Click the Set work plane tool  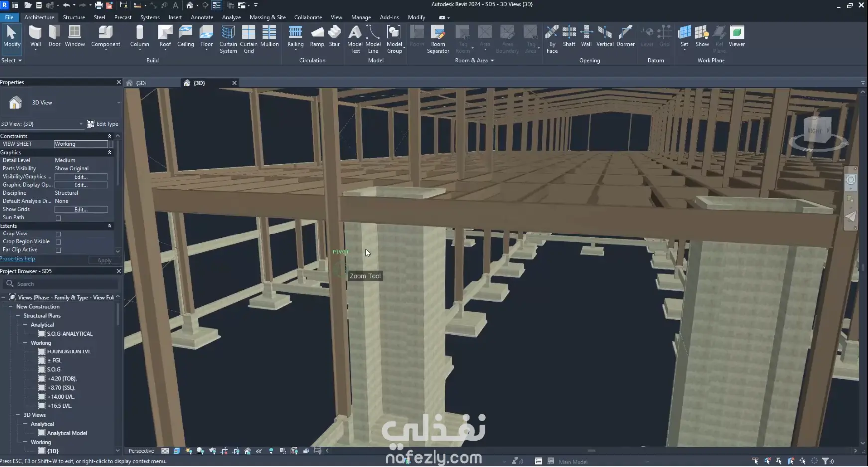684,37
